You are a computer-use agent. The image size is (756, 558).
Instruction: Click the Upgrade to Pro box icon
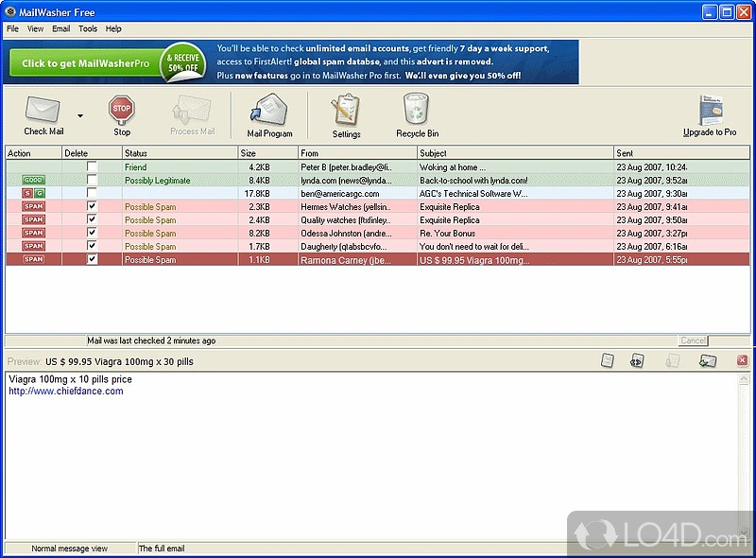711,112
